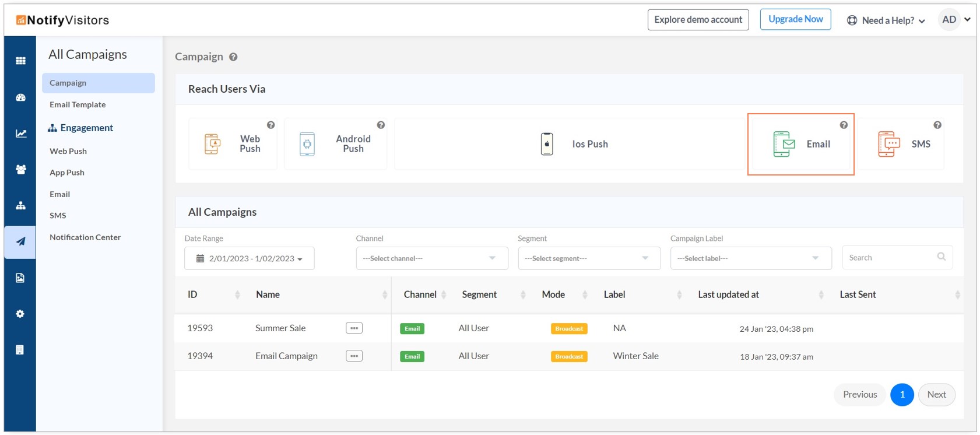The width and height of the screenshot is (980, 435).
Task: Choose the Ios Push channel card
Action: (570, 144)
